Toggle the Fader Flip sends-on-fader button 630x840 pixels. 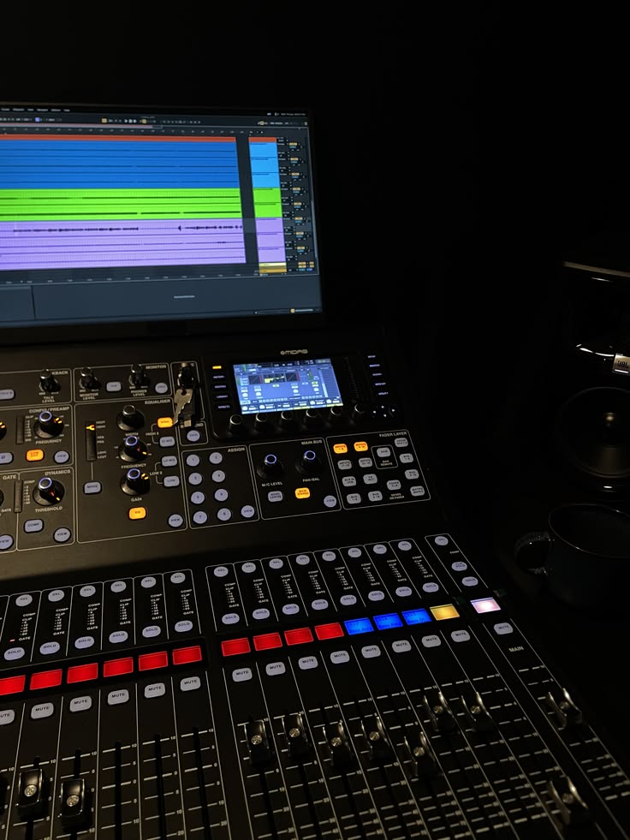coord(394,485)
